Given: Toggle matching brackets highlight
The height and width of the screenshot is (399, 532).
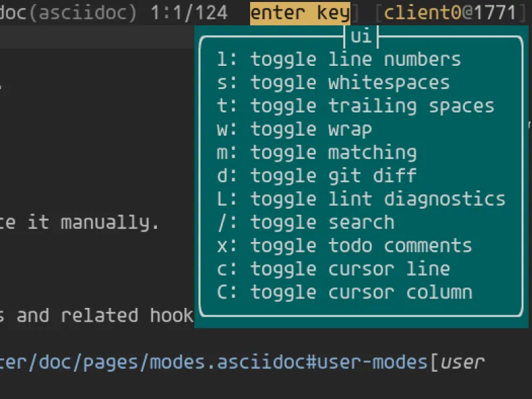Looking at the screenshot, I should click(316, 152).
